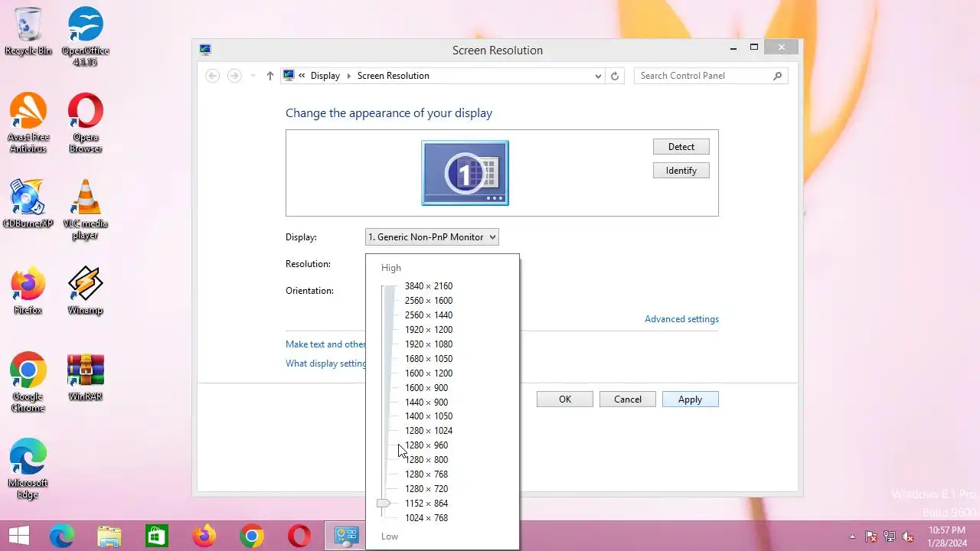Open the Windows Start button
Screen dimensions: 980x551
[x=18, y=536]
